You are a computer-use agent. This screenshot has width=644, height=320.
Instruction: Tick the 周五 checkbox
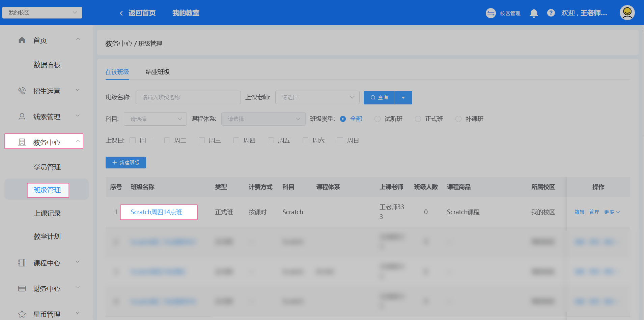[271, 140]
